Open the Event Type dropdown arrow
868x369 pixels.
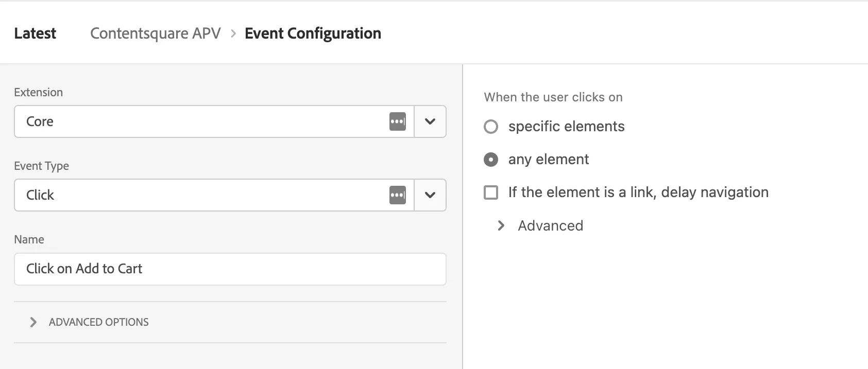(430, 195)
